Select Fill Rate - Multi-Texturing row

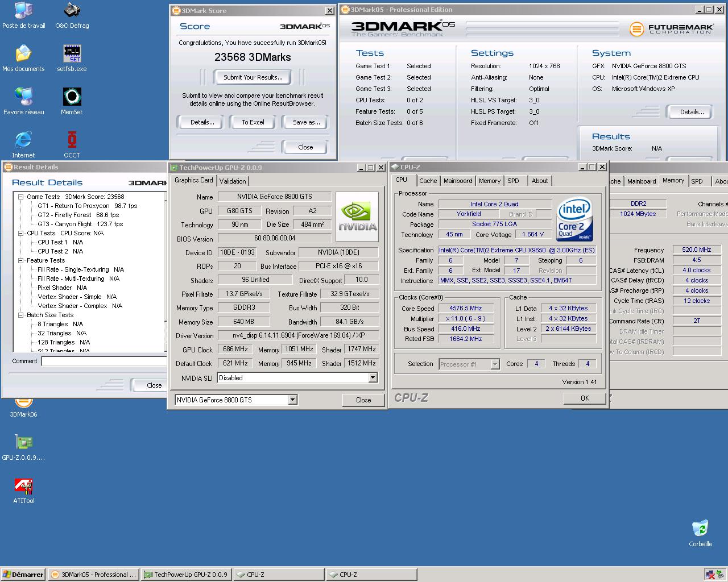coord(78,279)
